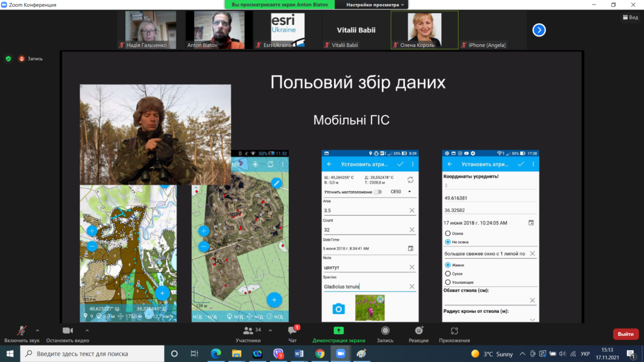Open Viber from the taskbar
The width and height of the screenshot is (644, 362).
pos(278,354)
